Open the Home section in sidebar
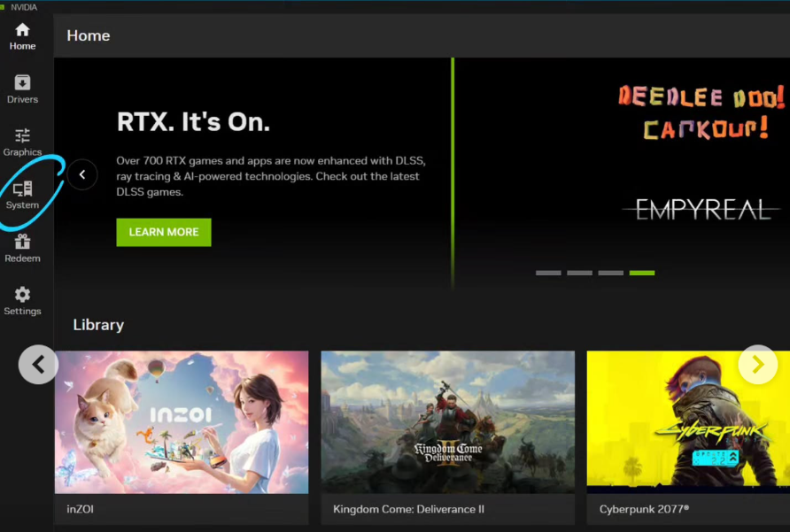 pyautogui.click(x=22, y=36)
